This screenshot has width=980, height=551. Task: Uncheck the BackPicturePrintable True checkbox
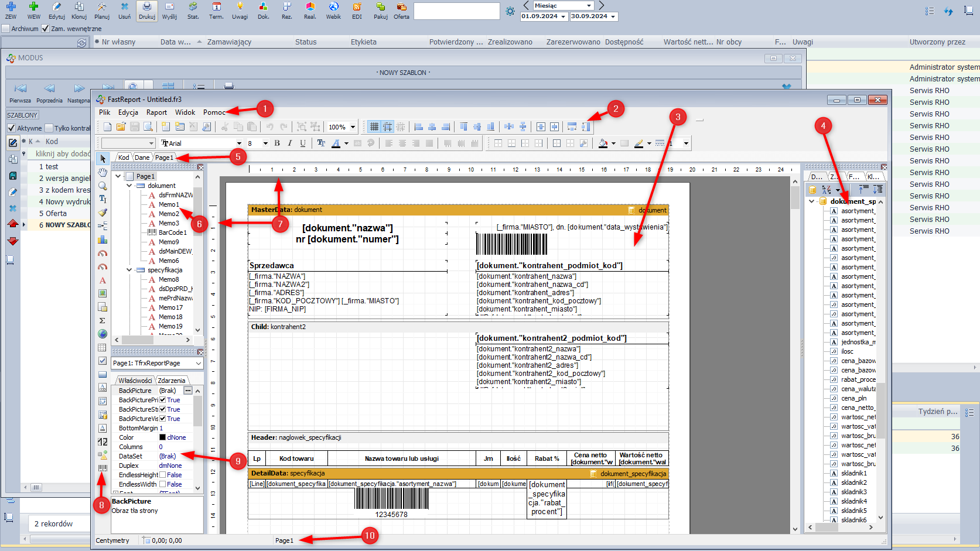[163, 400]
